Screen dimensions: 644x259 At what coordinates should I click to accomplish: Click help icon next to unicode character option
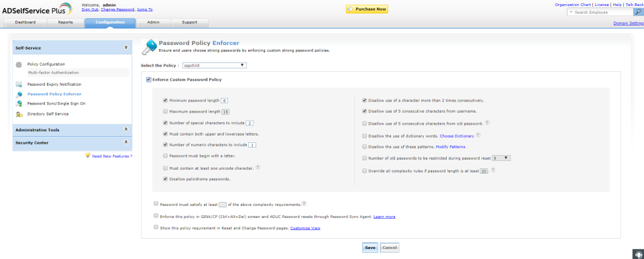pos(258,167)
